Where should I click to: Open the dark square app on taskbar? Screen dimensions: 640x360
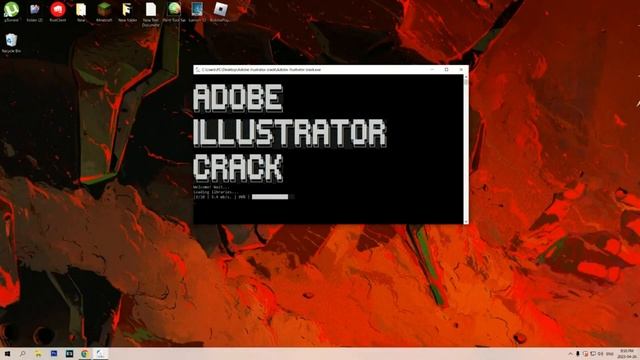(x=69, y=353)
